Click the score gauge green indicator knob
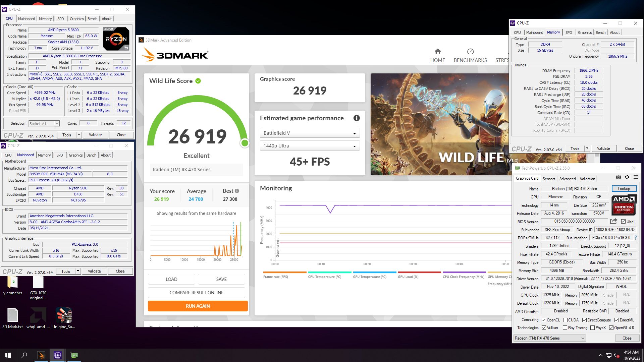Screen dimensions: 644x362 (245, 143)
